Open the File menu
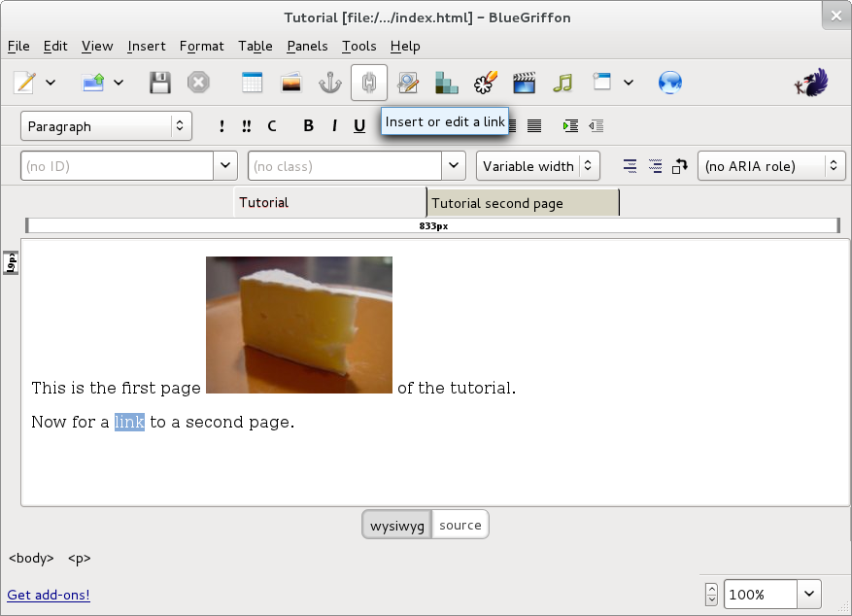852x616 pixels. click(x=18, y=47)
